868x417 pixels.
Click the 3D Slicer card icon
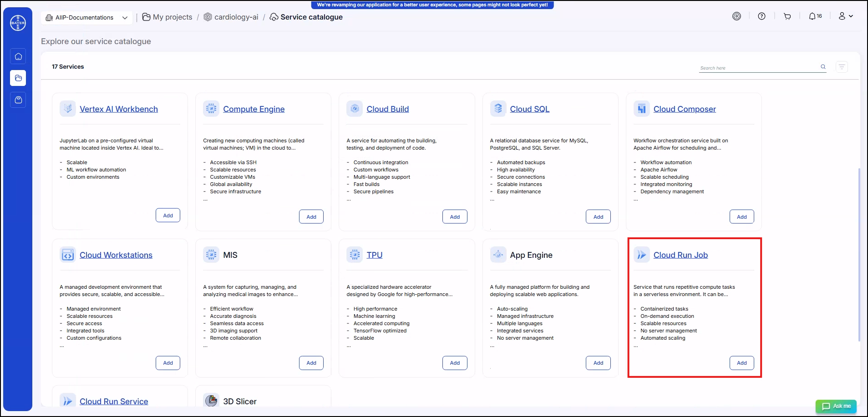pos(211,401)
